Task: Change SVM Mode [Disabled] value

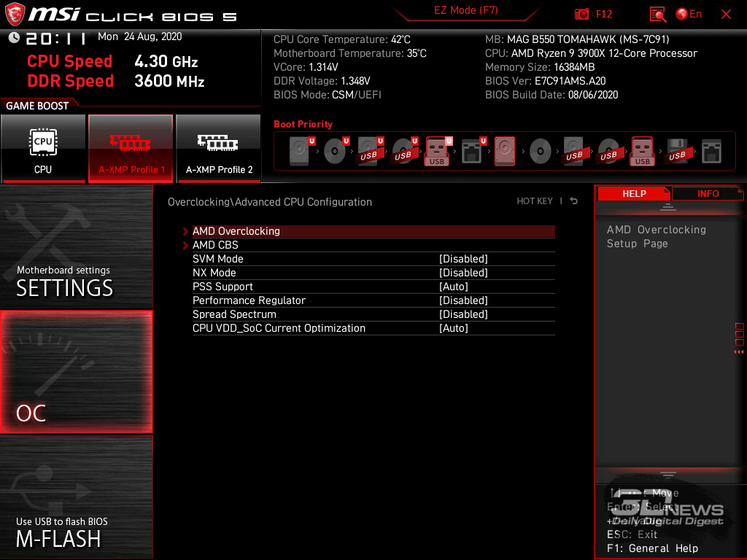Action: [x=463, y=259]
